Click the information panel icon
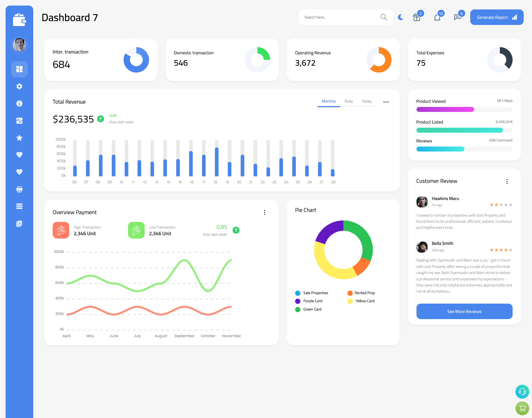This screenshot has width=532, height=418. tap(19, 104)
